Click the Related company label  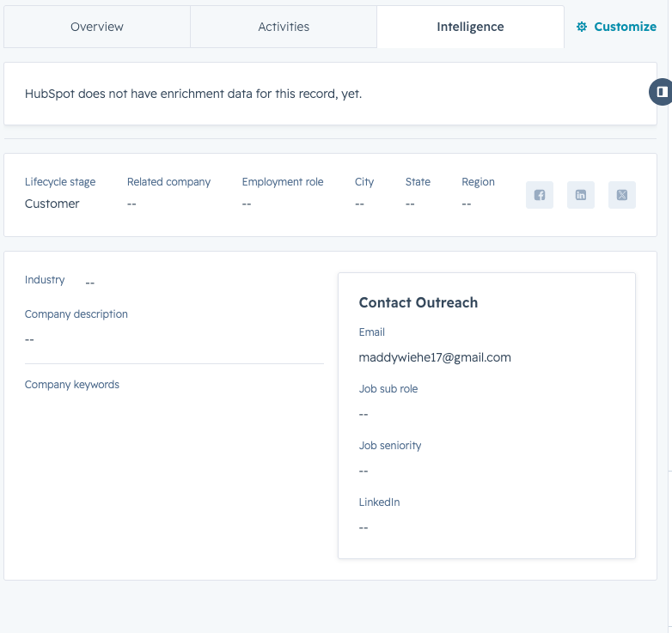(x=168, y=182)
